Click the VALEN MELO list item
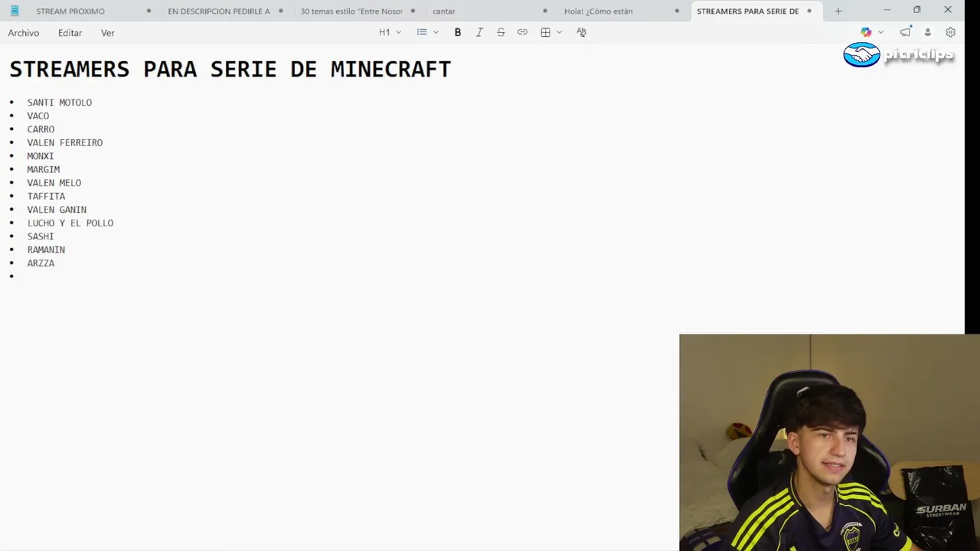The width and height of the screenshot is (980, 551). click(x=54, y=183)
